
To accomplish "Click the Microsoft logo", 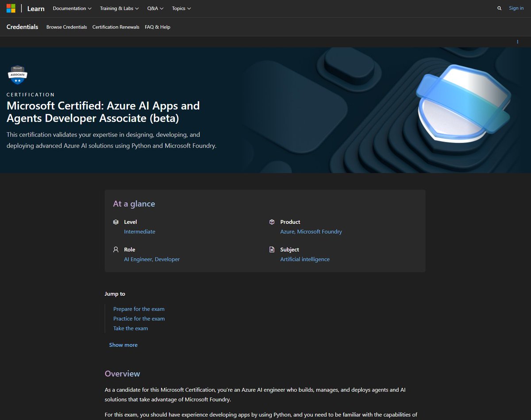I will pos(11,8).
